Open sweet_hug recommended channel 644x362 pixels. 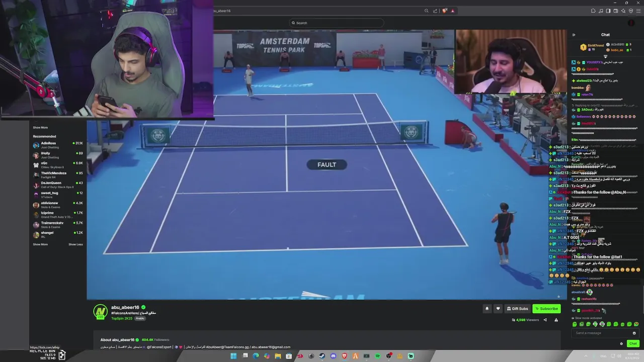coord(58,195)
